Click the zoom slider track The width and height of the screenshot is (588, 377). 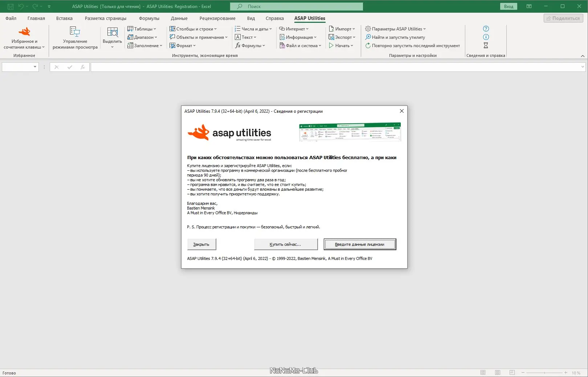544,373
